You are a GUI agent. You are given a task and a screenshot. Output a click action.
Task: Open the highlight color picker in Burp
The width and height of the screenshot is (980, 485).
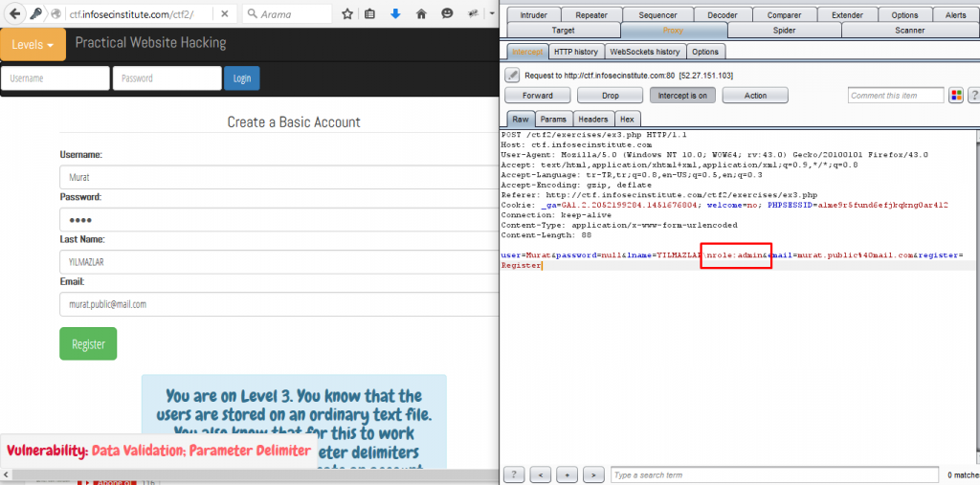(955, 96)
